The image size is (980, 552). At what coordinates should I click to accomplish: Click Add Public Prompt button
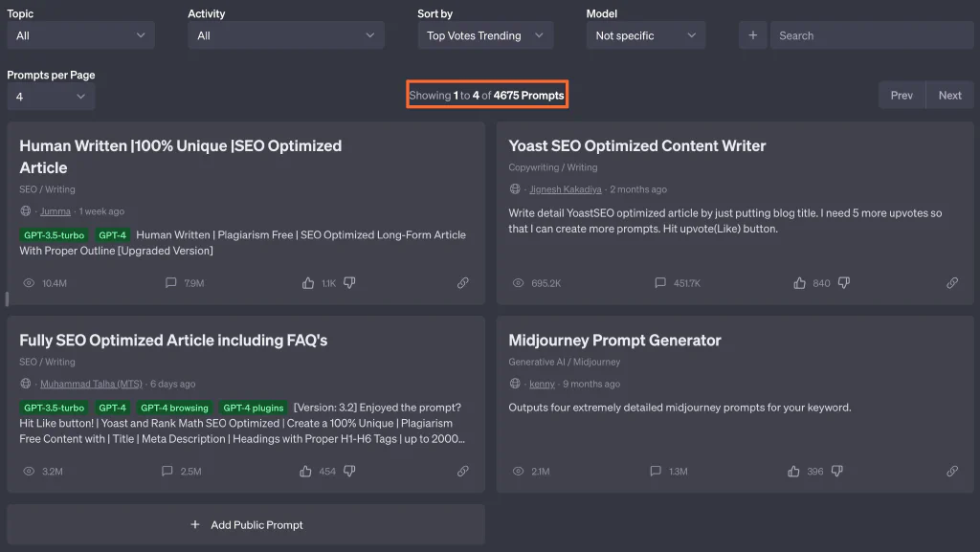point(246,524)
